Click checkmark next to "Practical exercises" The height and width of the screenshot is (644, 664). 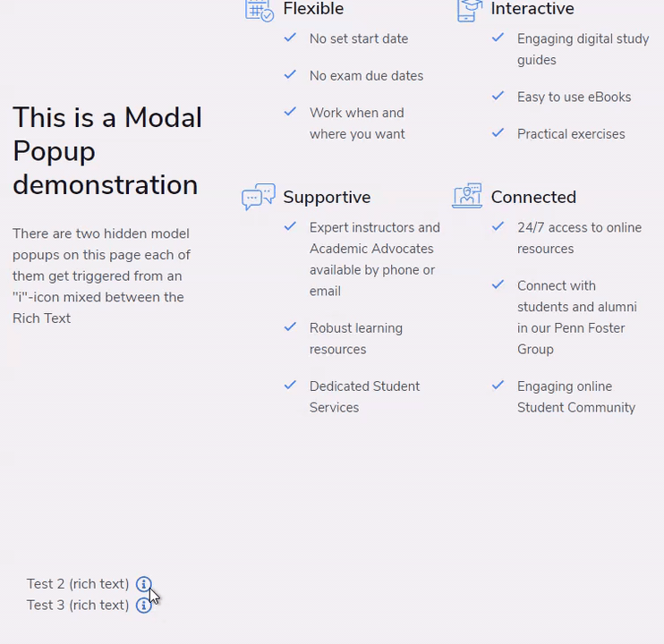498,133
